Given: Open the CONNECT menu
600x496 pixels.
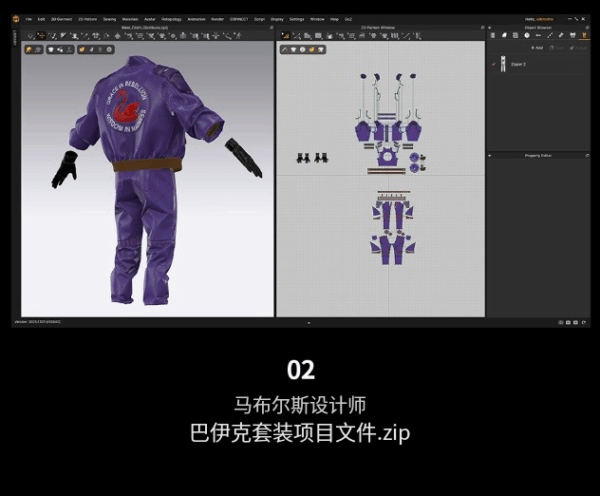Looking at the screenshot, I should click(x=239, y=19).
